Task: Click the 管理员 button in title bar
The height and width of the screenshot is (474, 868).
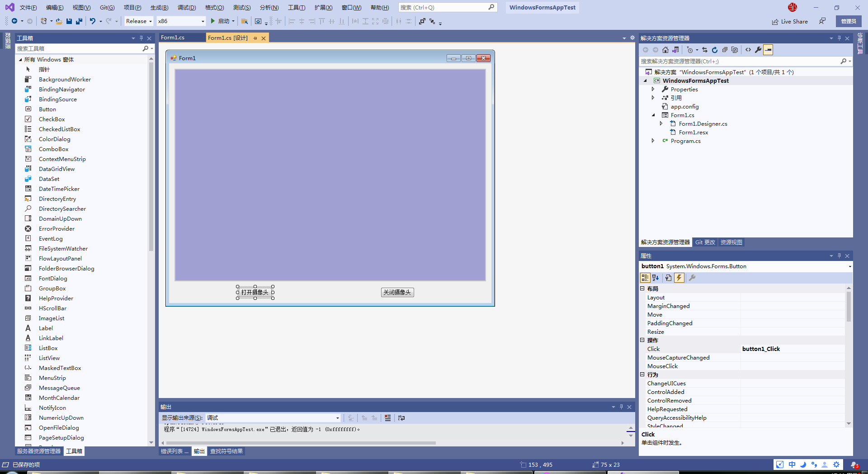Action: click(x=849, y=21)
